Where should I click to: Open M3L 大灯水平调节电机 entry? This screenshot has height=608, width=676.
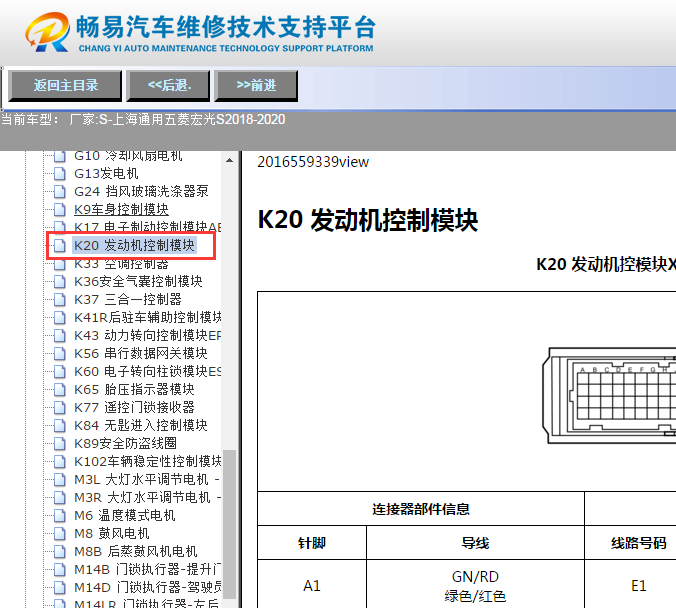click(x=147, y=480)
